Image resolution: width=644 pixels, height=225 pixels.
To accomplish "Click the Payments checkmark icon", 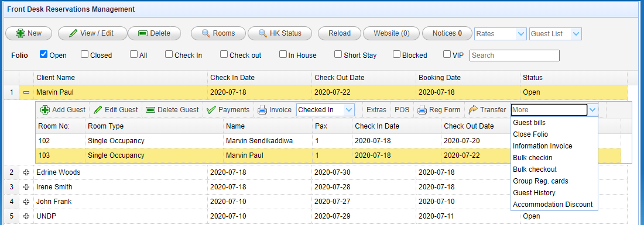I will point(211,110).
